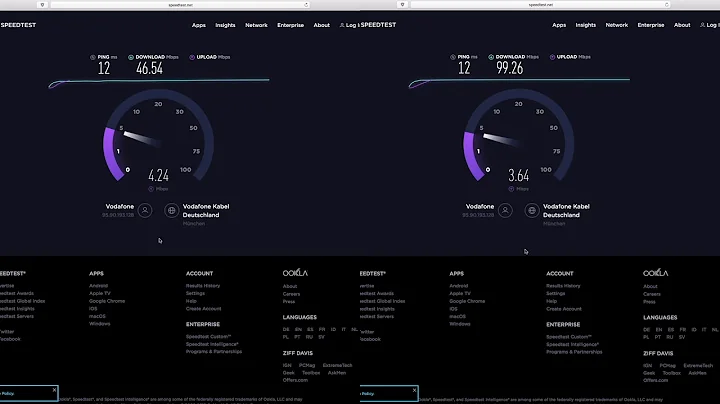720x404 pixels.
Task: Open Create Account link in left window footer
Action: [x=203, y=309]
